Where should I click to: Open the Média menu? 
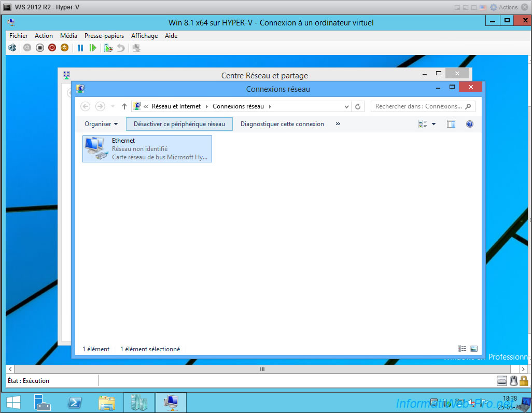[68, 36]
